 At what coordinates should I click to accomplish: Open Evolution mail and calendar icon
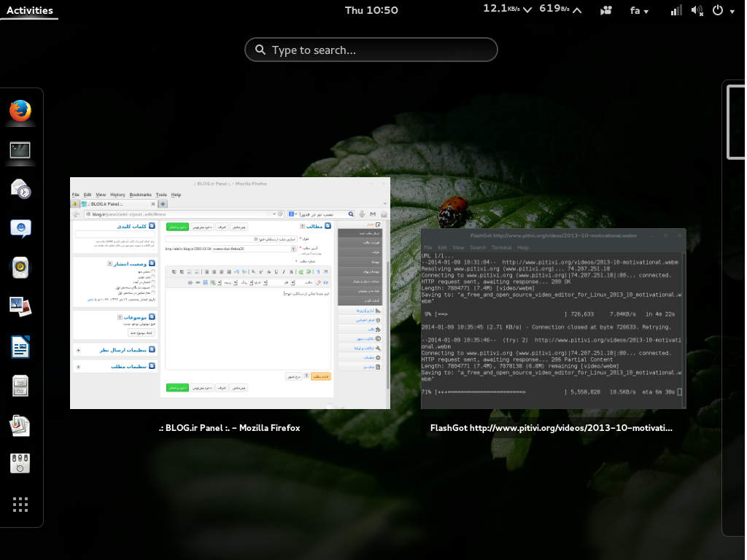click(x=20, y=189)
